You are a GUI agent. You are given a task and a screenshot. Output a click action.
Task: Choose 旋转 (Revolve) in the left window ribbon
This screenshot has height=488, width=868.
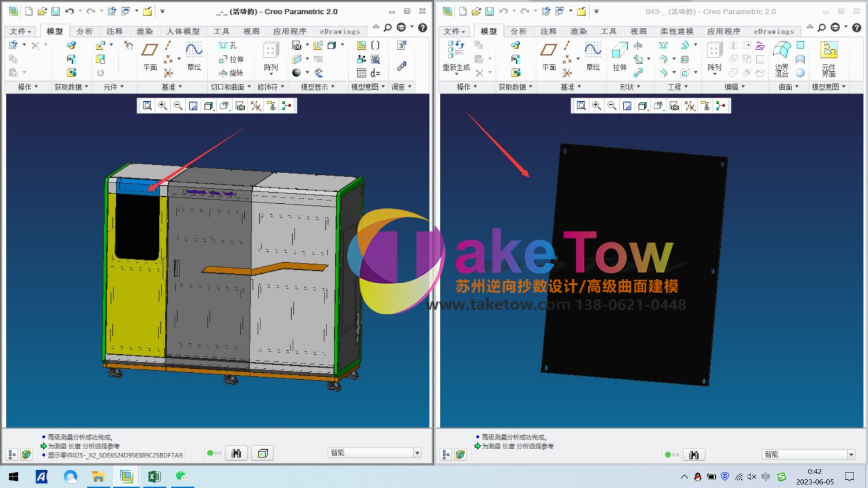230,73
